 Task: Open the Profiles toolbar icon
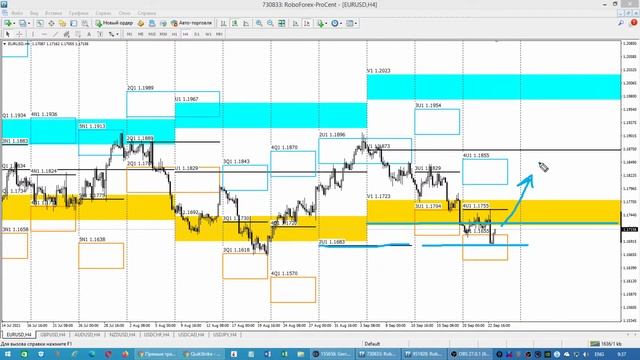click(22, 23)
